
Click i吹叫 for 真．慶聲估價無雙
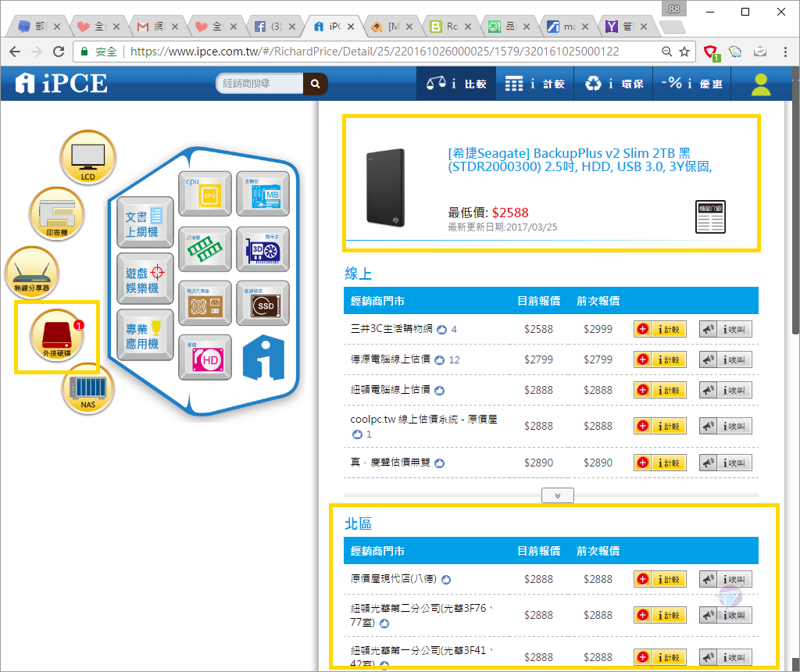point(725,463)
